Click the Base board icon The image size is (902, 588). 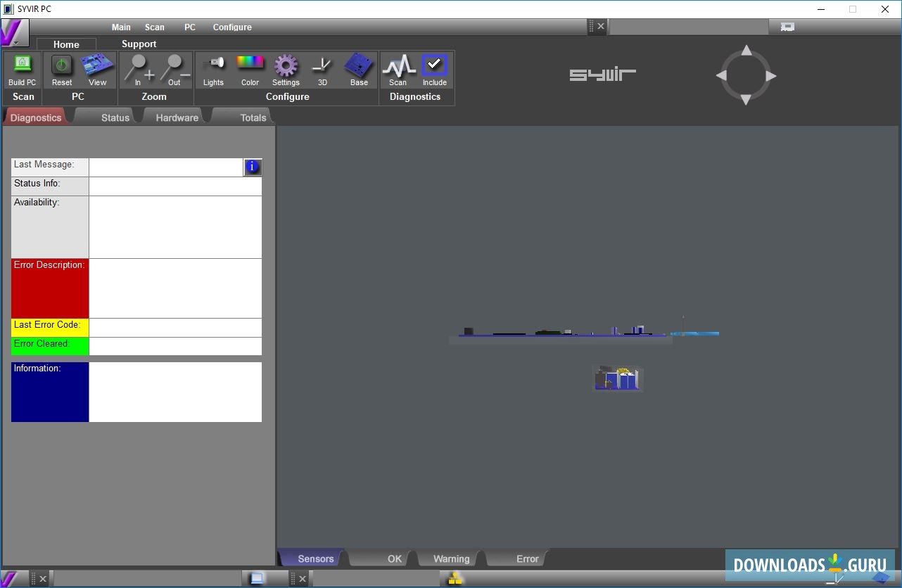tap(359, 70)
